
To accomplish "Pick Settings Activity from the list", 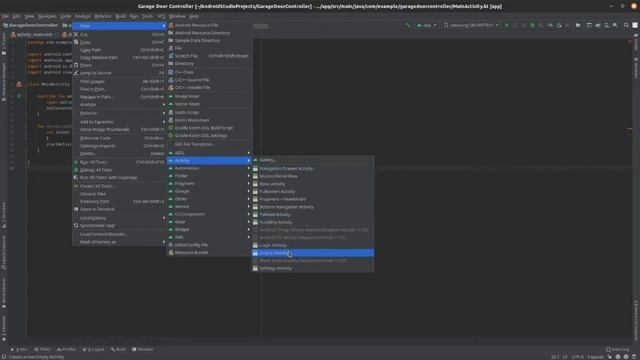I will tap(313, 269).
